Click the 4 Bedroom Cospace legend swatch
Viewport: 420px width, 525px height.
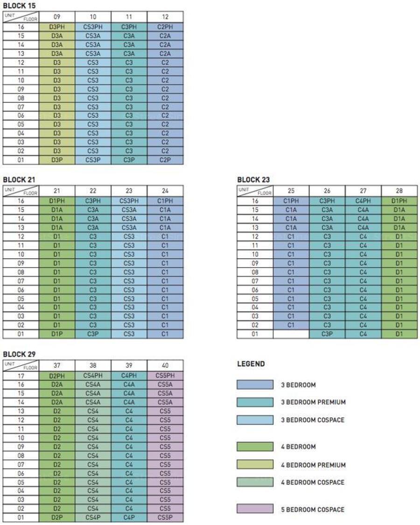[x=255, y=482]
